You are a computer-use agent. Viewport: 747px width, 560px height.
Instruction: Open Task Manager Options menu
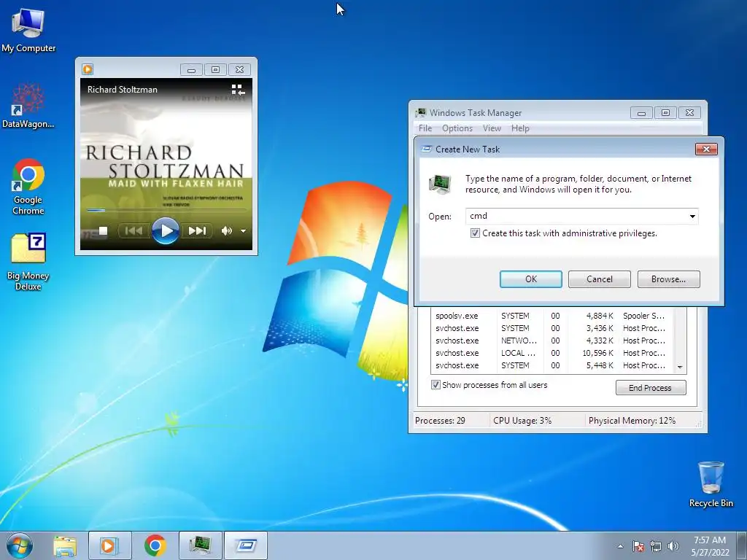(457, 128)
